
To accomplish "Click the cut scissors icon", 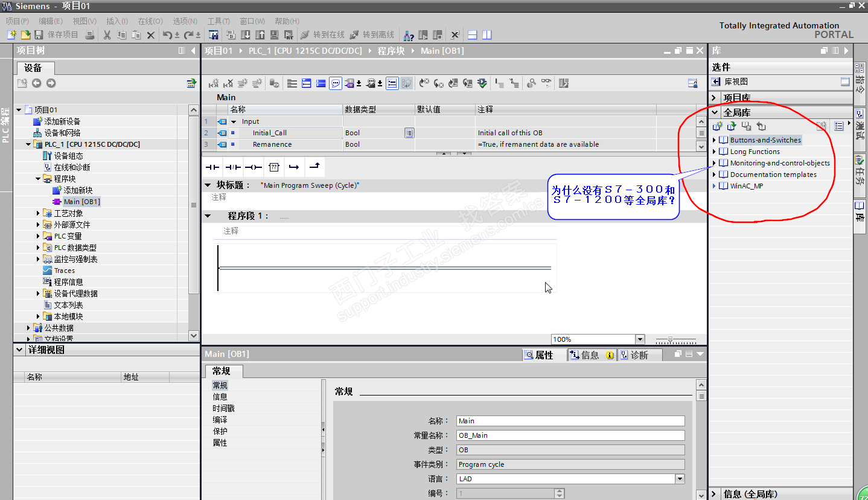I will [x=107, y=35].
